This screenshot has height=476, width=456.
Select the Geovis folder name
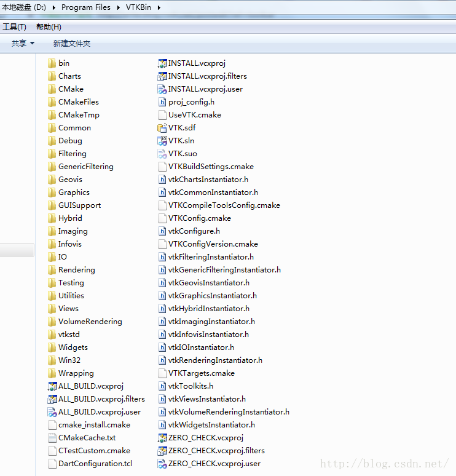(x=71, y=180)
